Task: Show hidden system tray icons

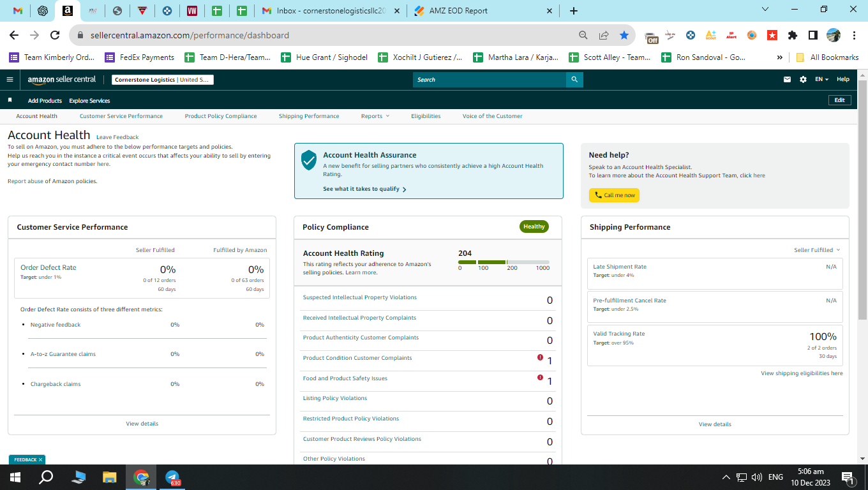Action: click(x=726, y=477)
